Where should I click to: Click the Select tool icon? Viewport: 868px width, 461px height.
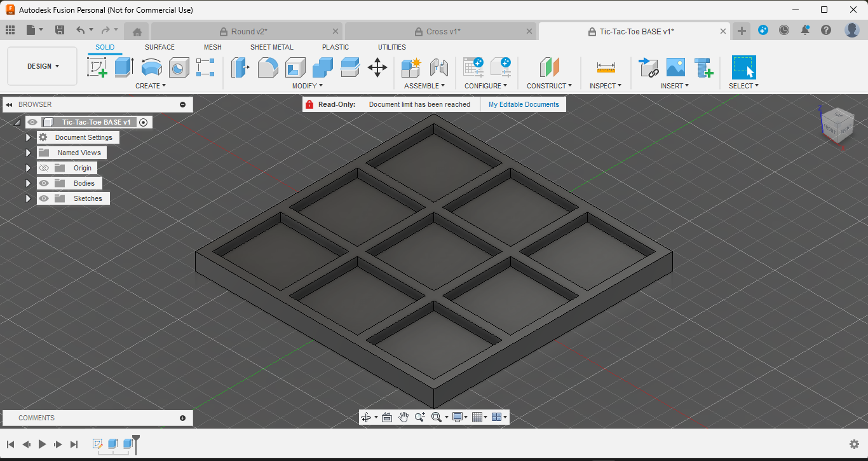click(x=743, y=67)
